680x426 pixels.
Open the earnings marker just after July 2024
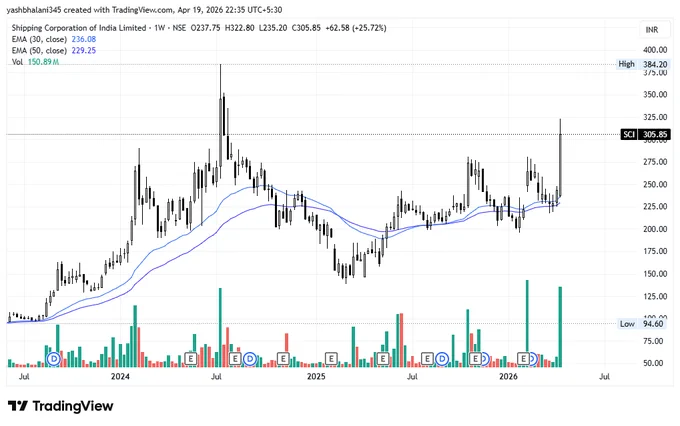tap(235, 359)
